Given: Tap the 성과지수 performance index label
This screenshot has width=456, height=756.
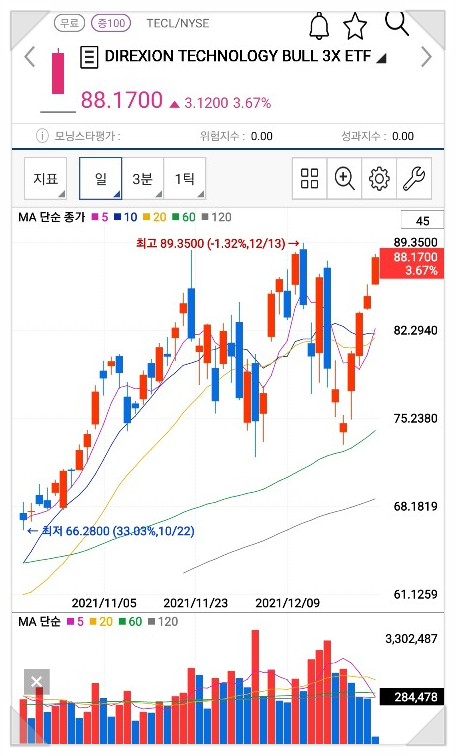Looking at the screenshot, I should [x=363, y=136].
